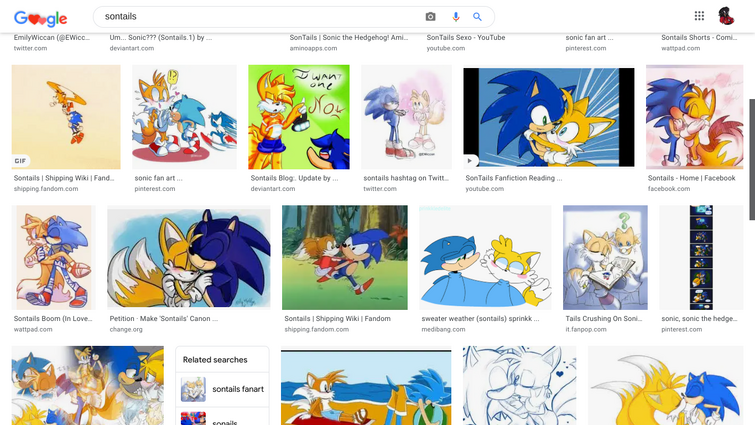The height and width of the screenshot is (425, 755).
Task: Click the aminoapps.com source text
Action: click(x=313, y=49)
